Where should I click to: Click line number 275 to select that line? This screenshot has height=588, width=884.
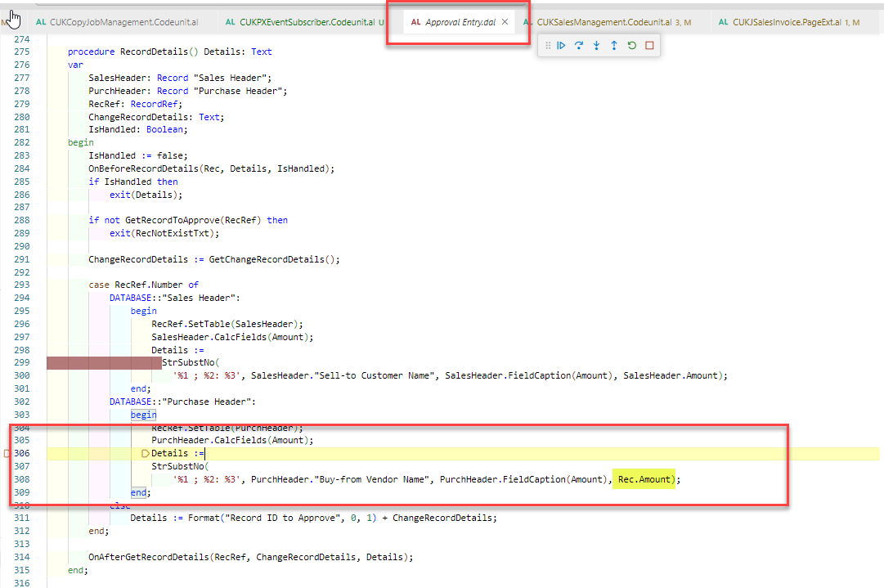[x=25, y=51]
